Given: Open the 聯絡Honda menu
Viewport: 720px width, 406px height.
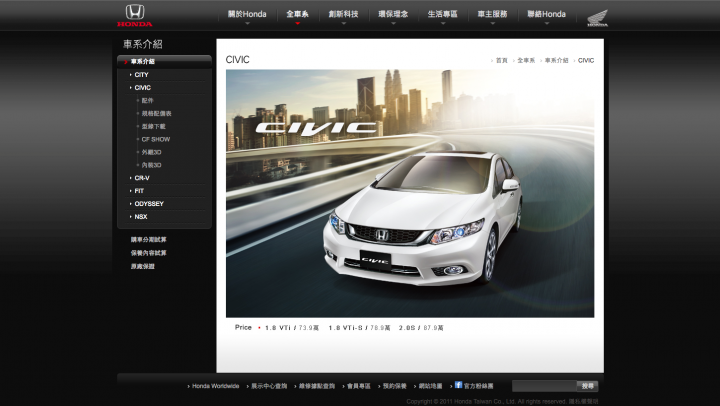Looking at the screenshot, I should [x=546, y=14].
